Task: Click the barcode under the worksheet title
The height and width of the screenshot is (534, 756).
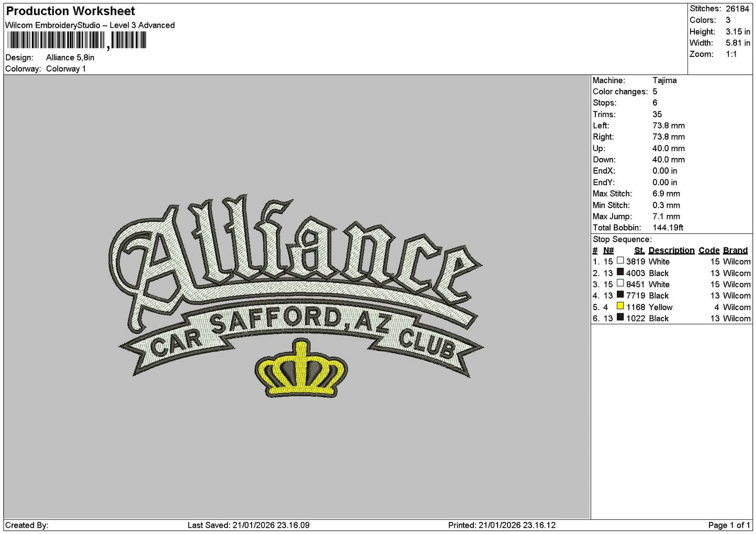Action: (76, 41)
